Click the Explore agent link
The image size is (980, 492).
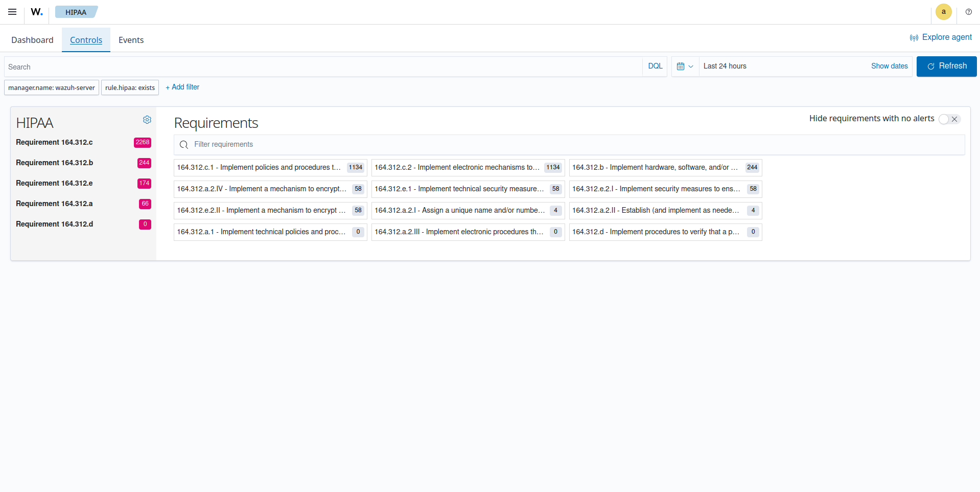[x=941, y=37]
